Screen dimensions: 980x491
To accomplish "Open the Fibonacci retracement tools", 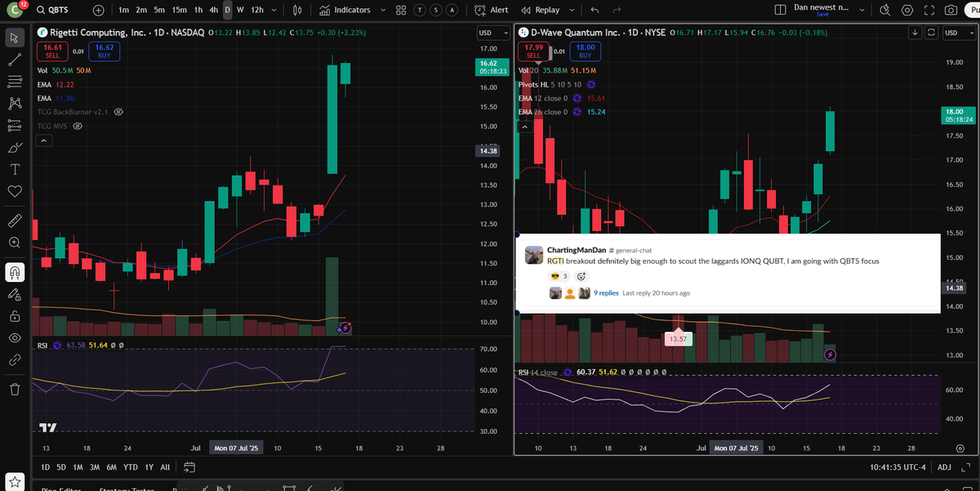I will [14, 82].
